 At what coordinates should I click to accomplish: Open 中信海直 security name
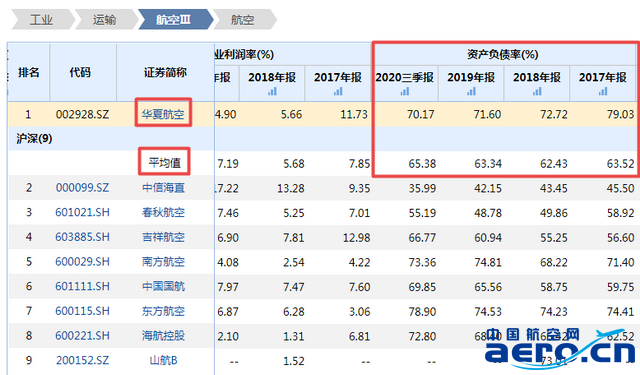pyautogui.click(x=163, y=188)
